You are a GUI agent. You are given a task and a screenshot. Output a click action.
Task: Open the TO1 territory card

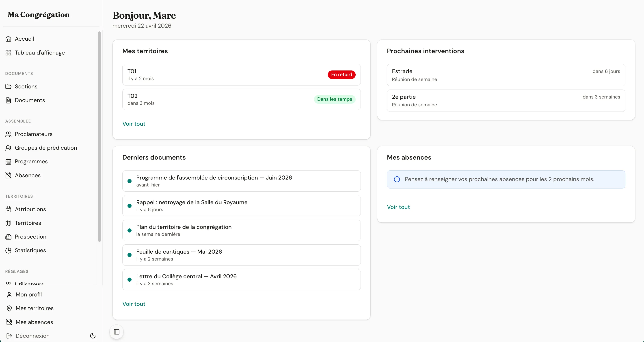[x=241, y=74]
